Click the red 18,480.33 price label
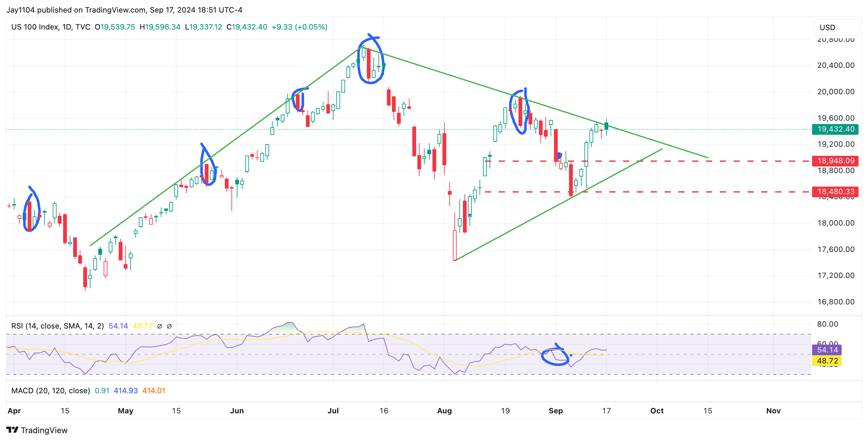Screen dimensions: 868x441 pyautogui.click(x=835, y=192)
